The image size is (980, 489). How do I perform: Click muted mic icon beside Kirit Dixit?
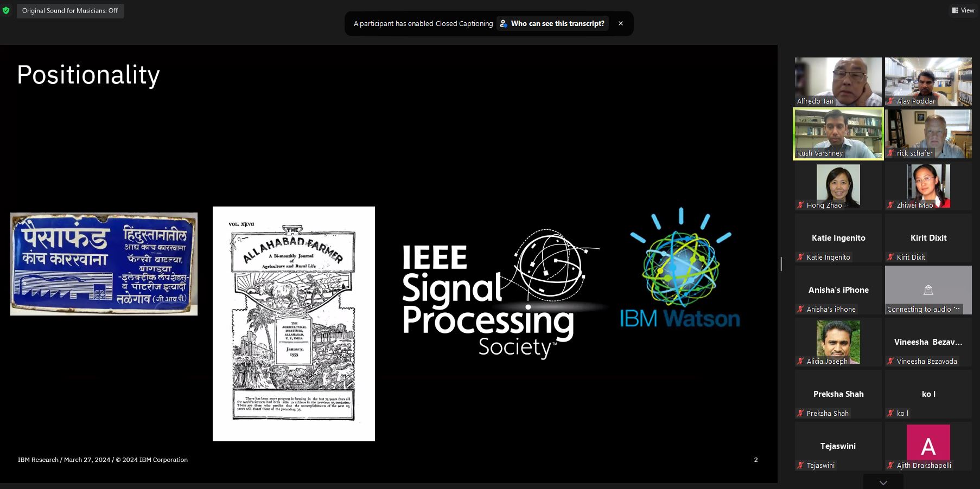(890, 258)
